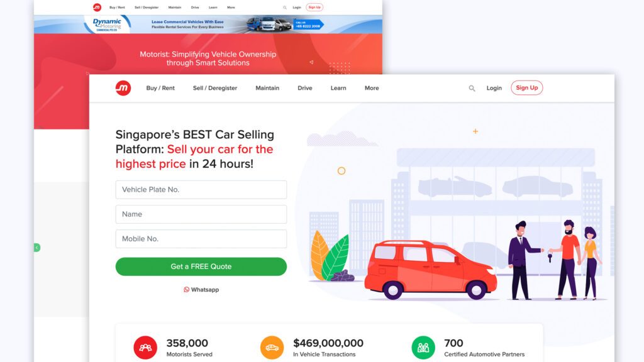Expand the Maintain menu
644x362 pixels.
[x=267, y=88]
